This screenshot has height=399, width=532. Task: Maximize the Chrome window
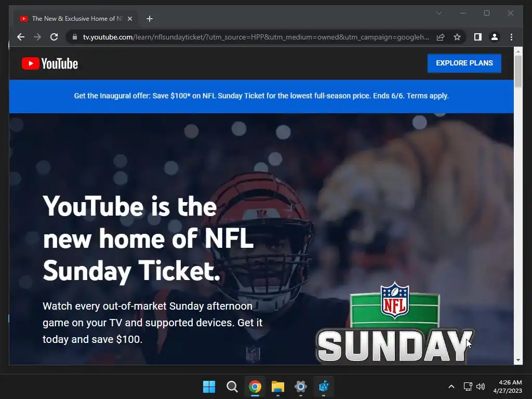486,13
